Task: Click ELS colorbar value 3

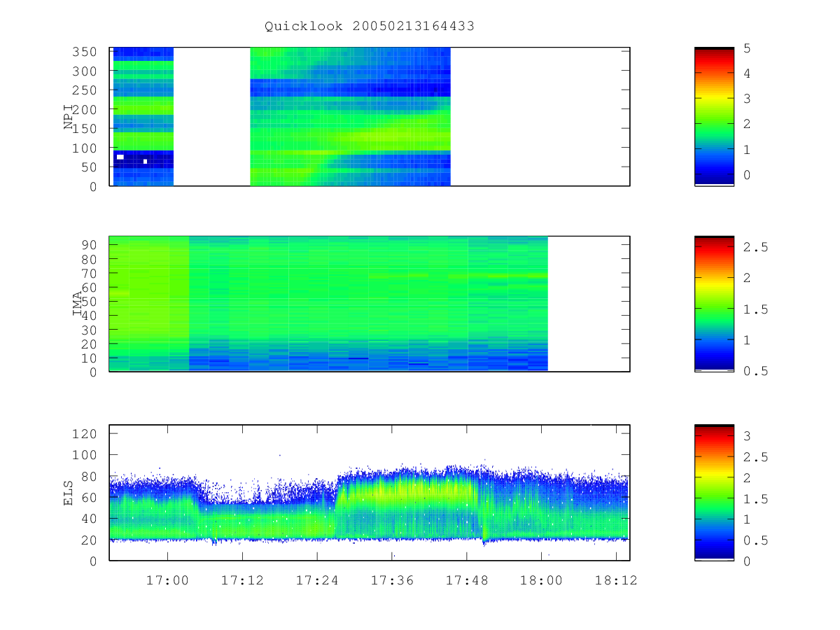Action: [x=748, y=435]
